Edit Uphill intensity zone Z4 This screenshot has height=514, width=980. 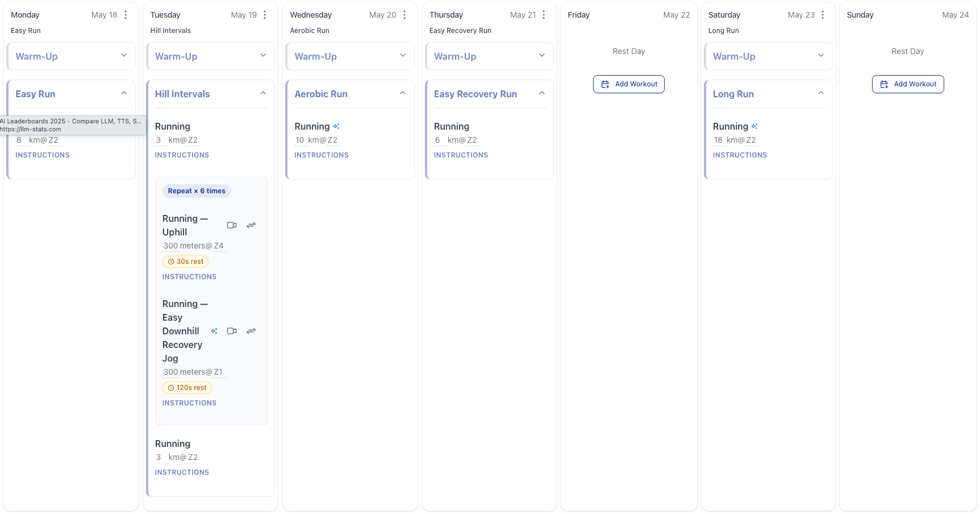[x=219, y=246]
